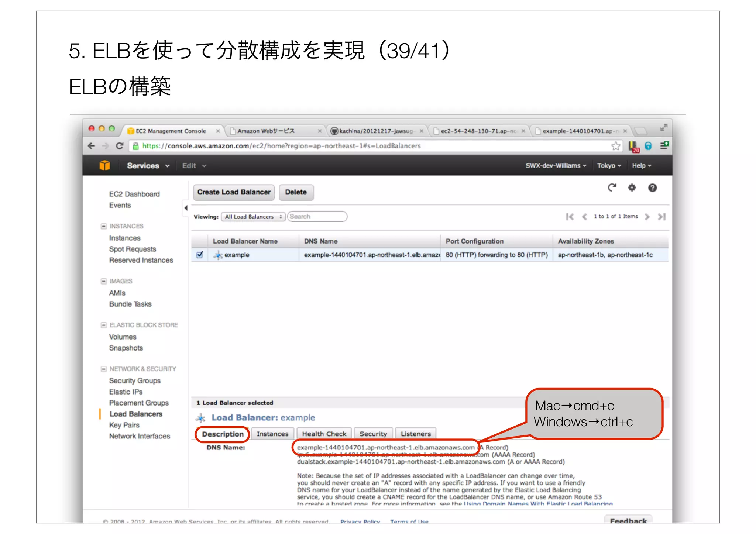The width and height of the screenshot is (756, 534).
Task: Open Network Interfaces in the sidebar
Action: click(140, 436)
